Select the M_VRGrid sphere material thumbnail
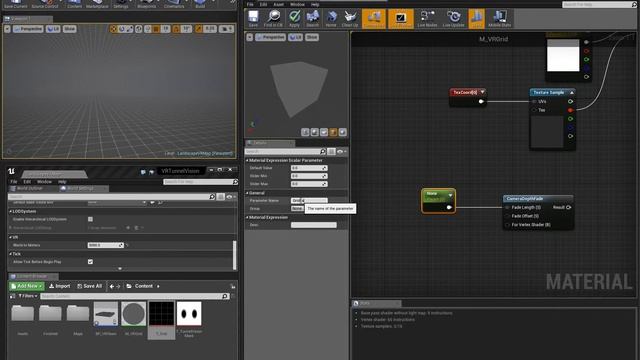 (x=133, y=313)
